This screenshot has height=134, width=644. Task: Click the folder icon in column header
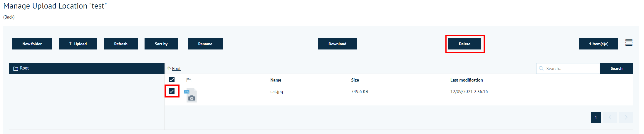click(x=189, y=80)
